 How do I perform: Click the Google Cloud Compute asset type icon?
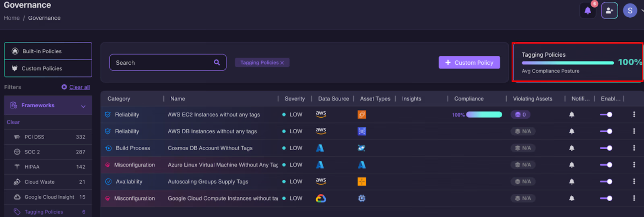(x=362, y=198)
